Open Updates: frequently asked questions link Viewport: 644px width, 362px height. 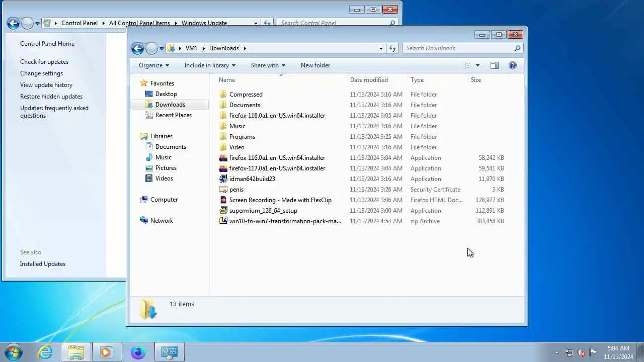54,112
